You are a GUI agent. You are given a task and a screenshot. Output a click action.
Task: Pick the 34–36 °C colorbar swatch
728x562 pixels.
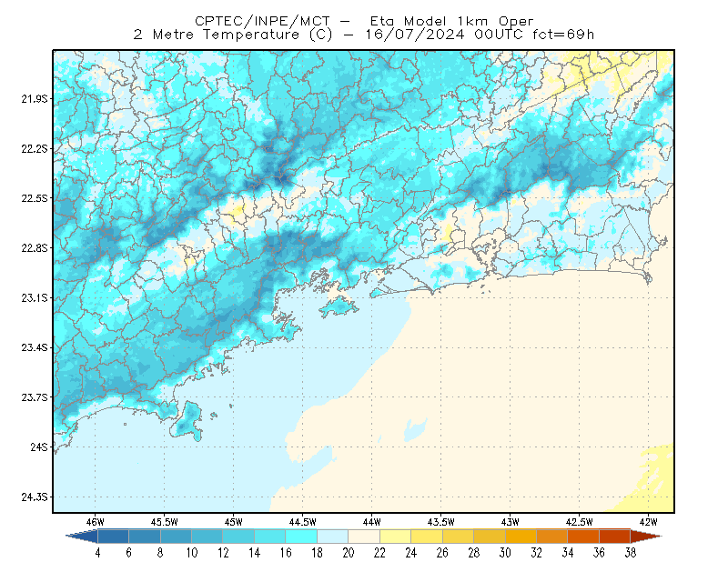coord(583,536)
